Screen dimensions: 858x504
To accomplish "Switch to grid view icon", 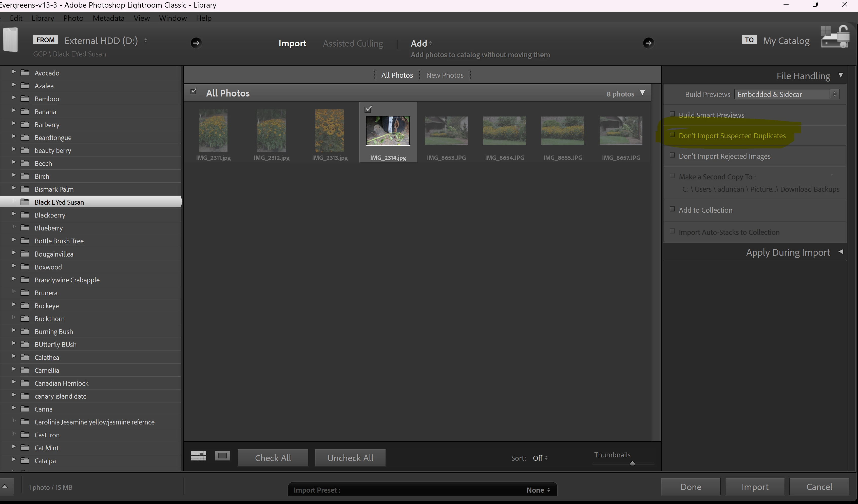I will point(199,456).
